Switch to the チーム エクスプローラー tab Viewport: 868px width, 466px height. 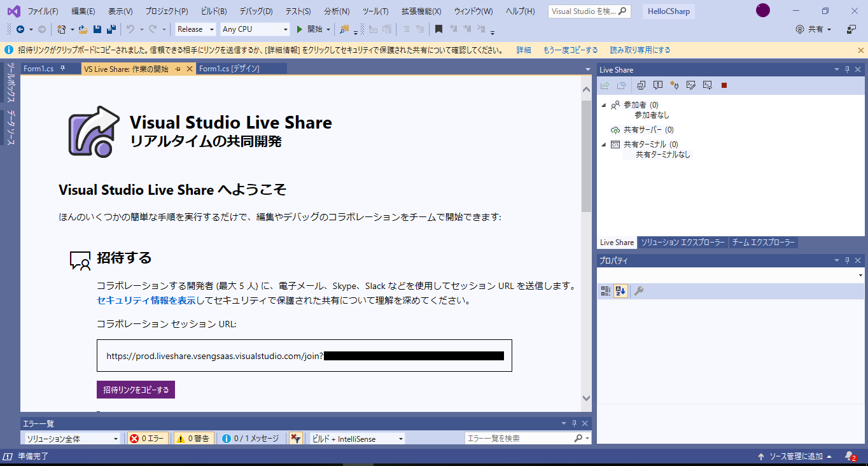(763, 243)
